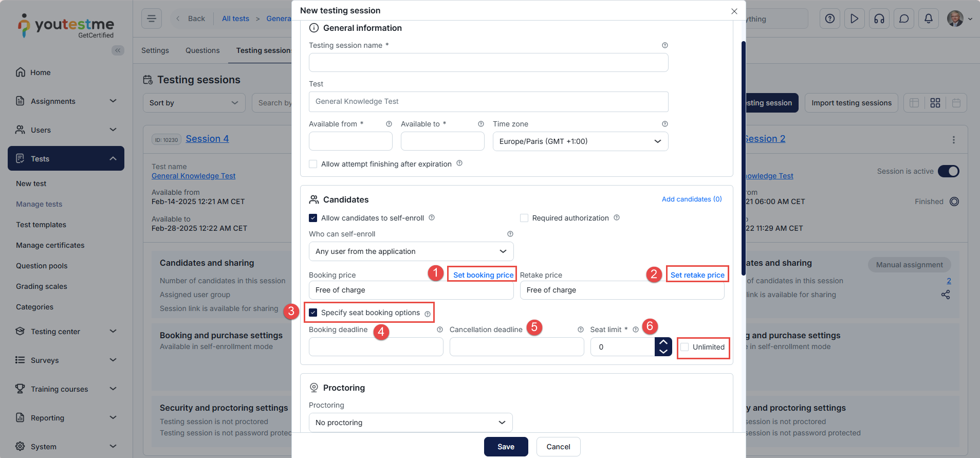The width and height of the screenshot is (980, 458).
Task: Cancel the new testing session dialog
Action: point(559,447)
